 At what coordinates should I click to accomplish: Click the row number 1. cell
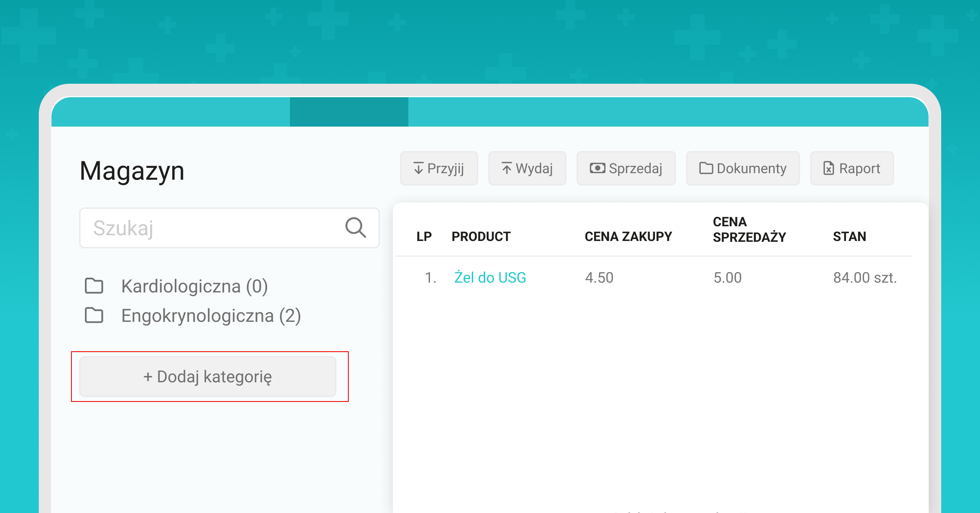[x=431, y=278]
